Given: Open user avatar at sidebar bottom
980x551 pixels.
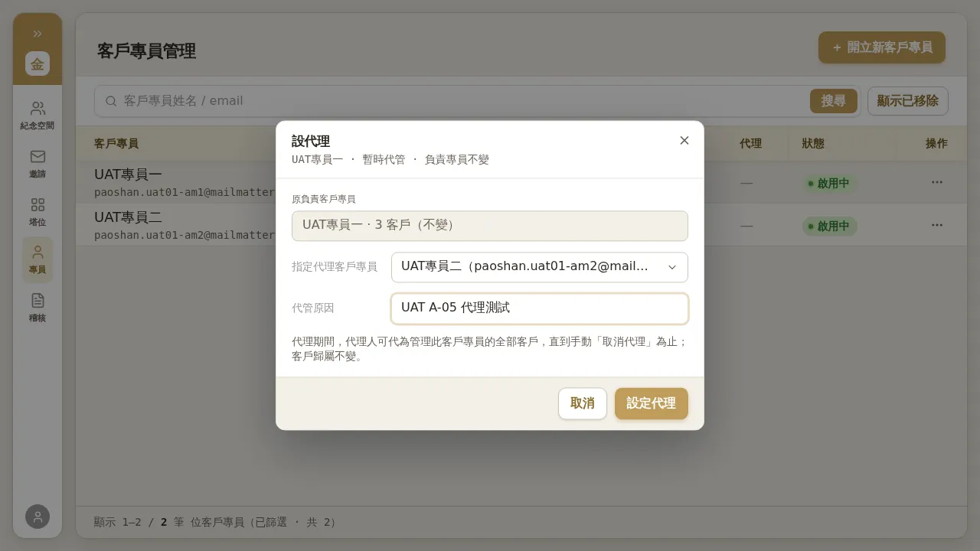Looking at the screenshot, I should pyautogui.click(x=38, y=517).
